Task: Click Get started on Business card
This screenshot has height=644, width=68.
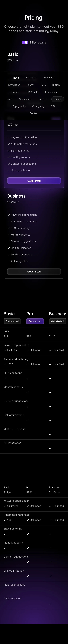Action: pos(34,271)
